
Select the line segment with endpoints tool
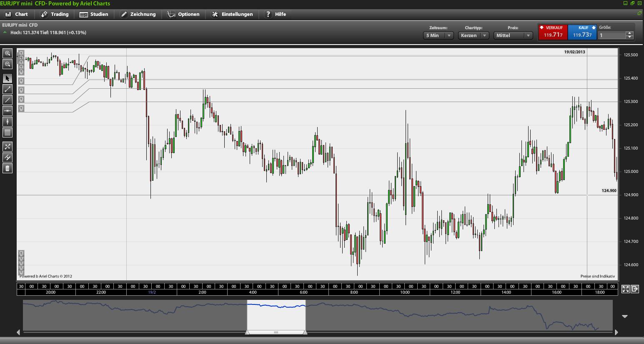pyautogui.click(x=8, y=89)
